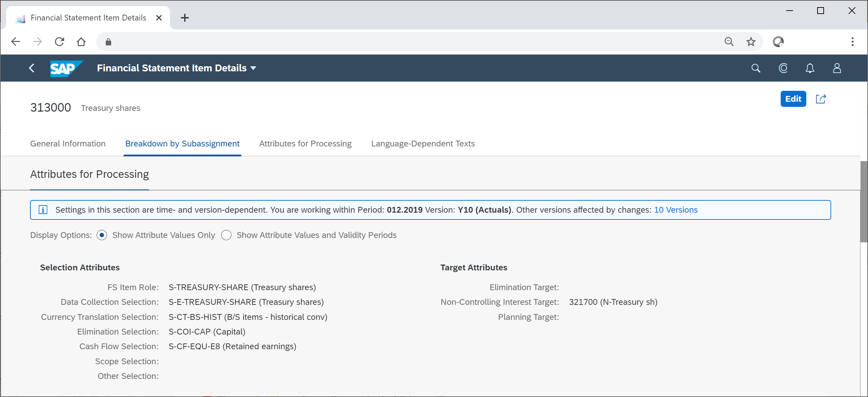868x397 pixels.
Task: Select Show Attribute Values Only option
Action: click(102, 235)
